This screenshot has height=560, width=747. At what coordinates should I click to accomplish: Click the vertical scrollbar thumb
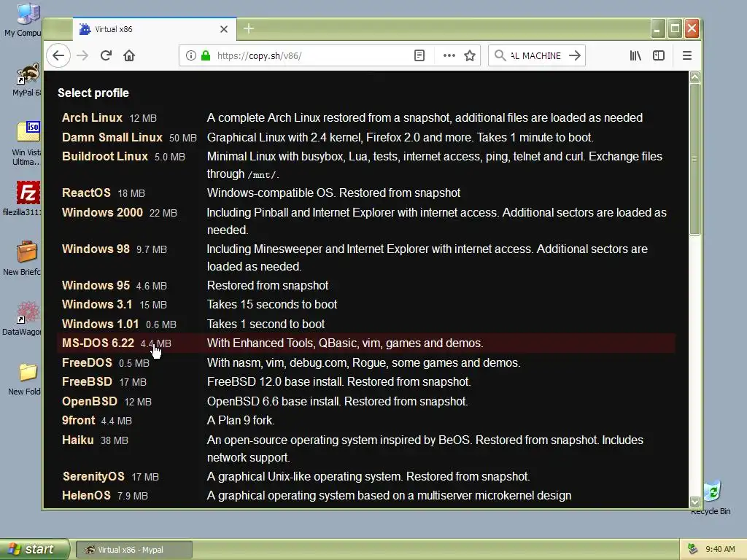pos(694,159)
